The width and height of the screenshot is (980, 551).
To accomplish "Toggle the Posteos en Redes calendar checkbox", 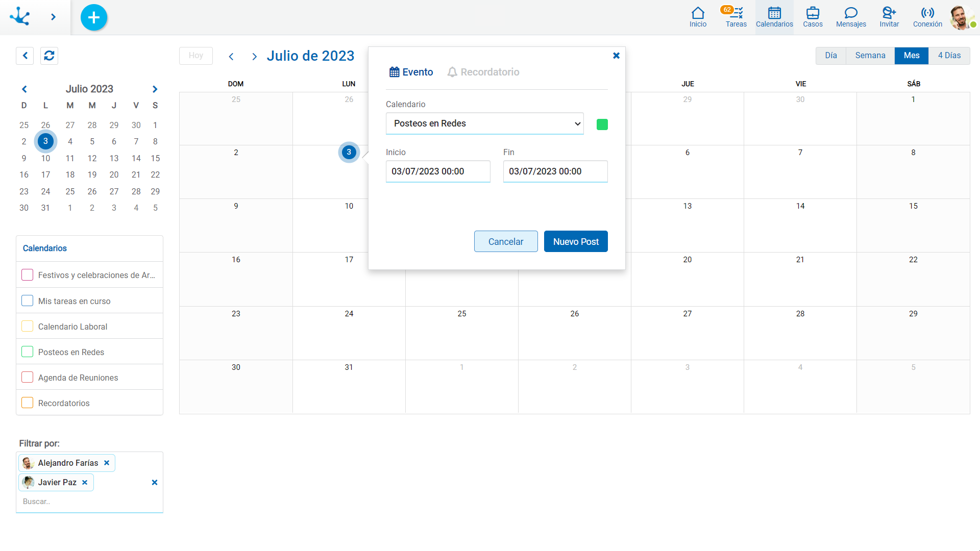I will point(27,351).
